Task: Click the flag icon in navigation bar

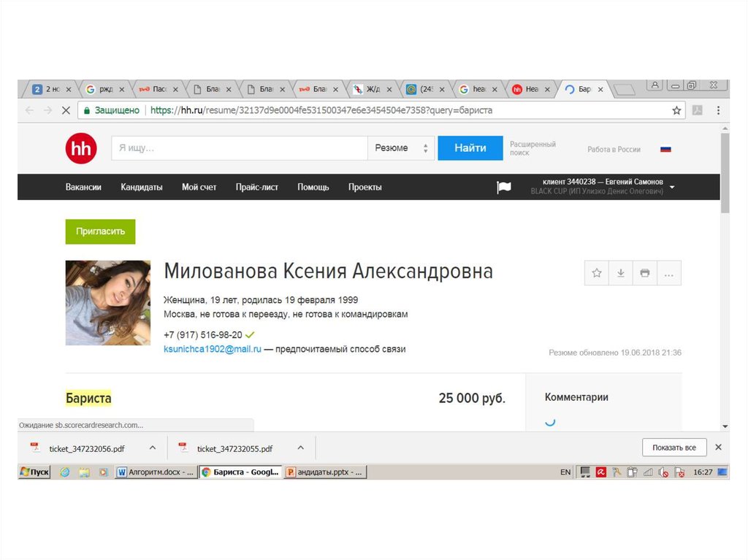Action: coord(504,188)
